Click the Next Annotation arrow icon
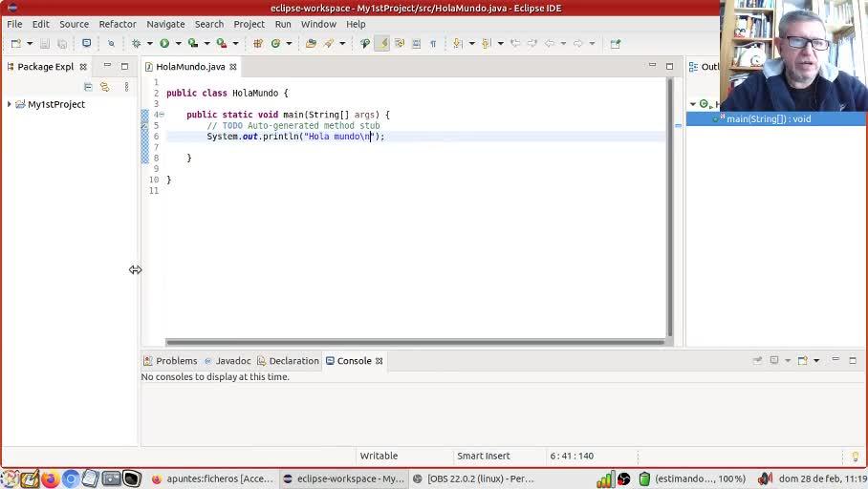The width and height of the screenshot is (868, 489). (x=458, y=43)
